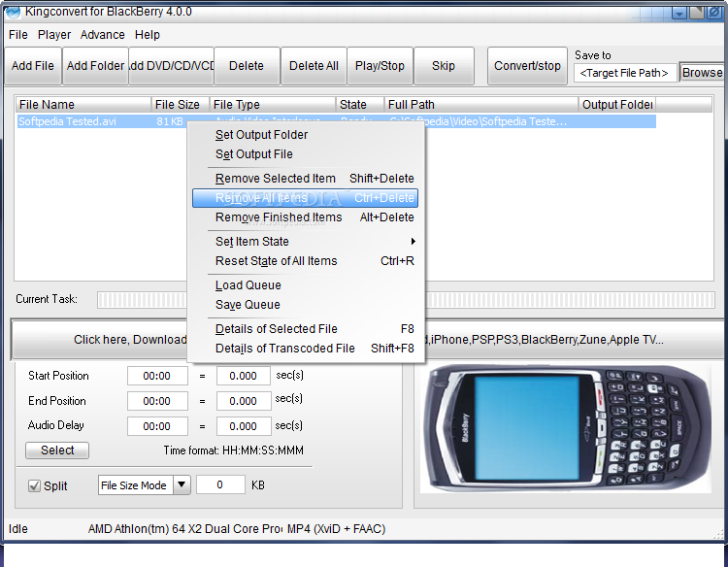Click the Target File Path field

(625, 73)
